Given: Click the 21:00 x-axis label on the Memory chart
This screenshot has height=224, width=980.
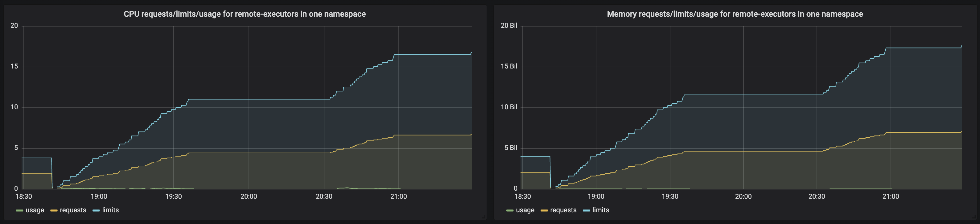Looking at the screenshot, I should click(891, 197).
